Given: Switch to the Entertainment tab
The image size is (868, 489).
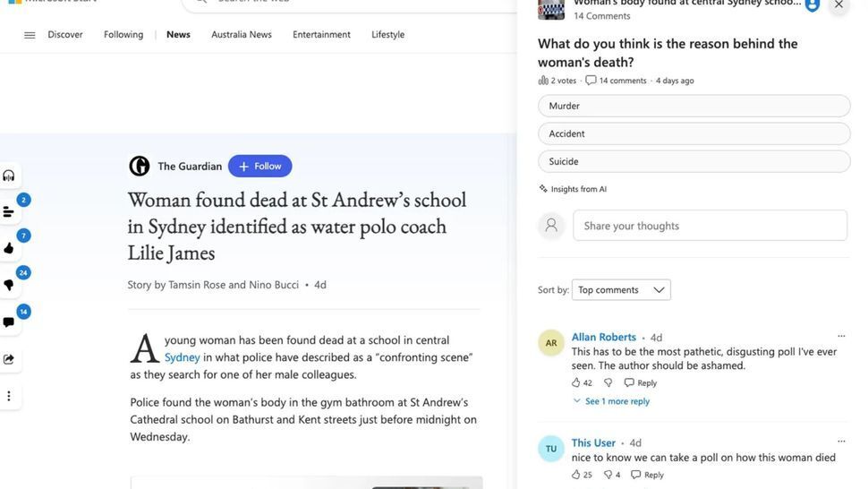Looking at the screenshot, I should tap(321, 34).
